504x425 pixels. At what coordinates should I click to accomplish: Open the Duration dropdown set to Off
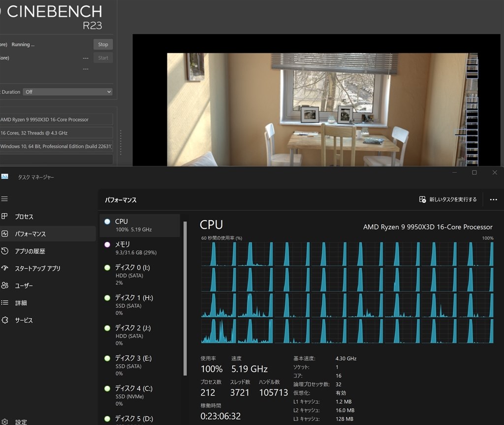pos(68,92)
